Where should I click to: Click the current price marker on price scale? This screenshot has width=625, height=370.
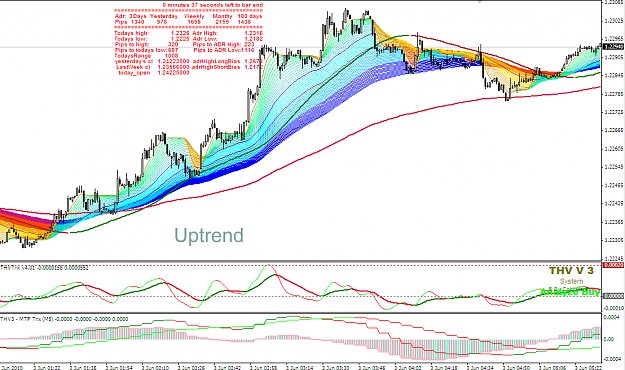click(x=614, y=47)
